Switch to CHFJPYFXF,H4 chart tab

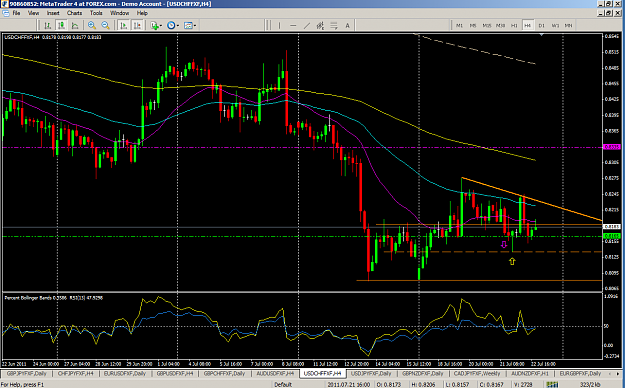point(76,374)
